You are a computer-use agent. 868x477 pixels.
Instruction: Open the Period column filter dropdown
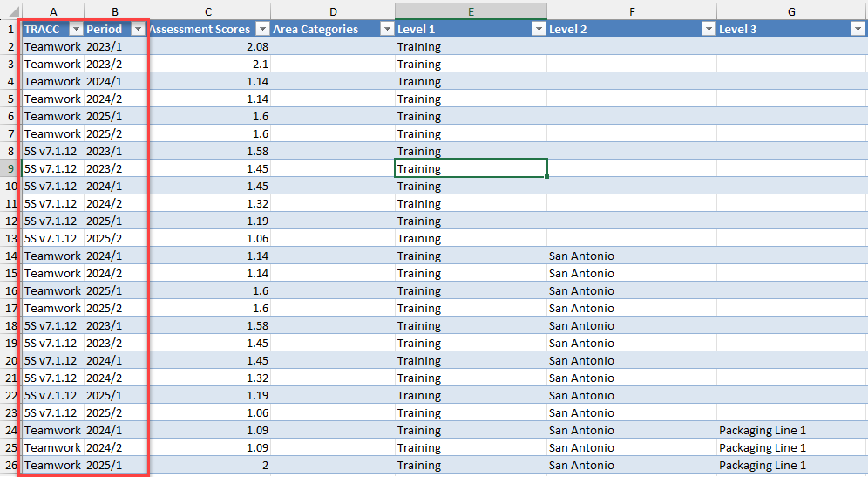coord(137,29)
